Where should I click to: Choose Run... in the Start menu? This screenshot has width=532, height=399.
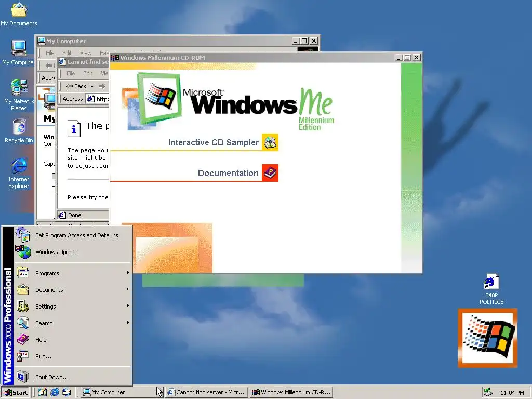coord(72,356)
